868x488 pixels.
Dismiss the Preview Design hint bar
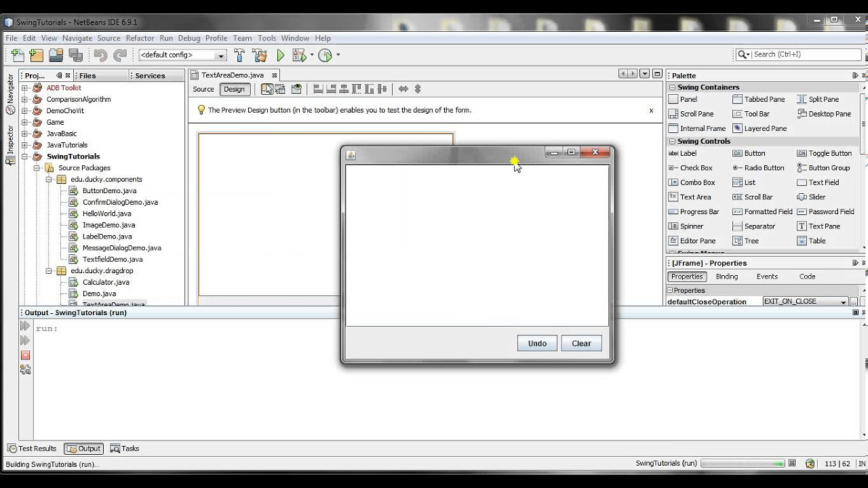(651, 110)
